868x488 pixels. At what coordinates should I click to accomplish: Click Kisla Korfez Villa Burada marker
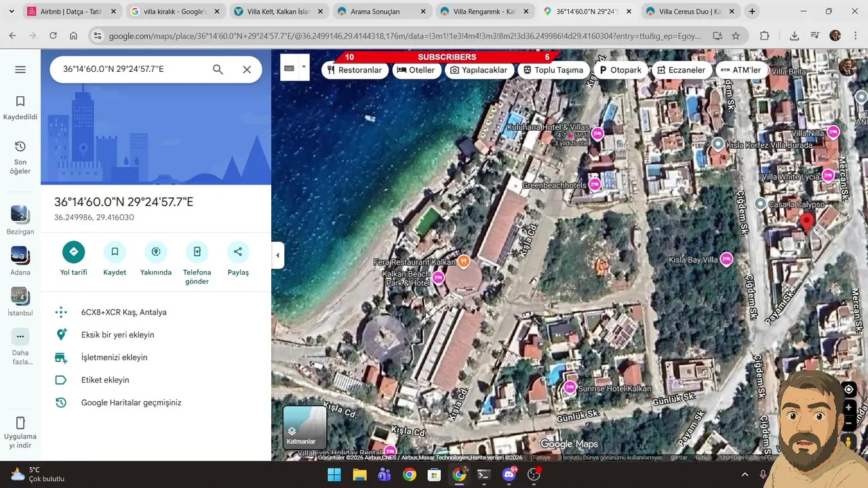pyautogui.click(x=717, y=144)
